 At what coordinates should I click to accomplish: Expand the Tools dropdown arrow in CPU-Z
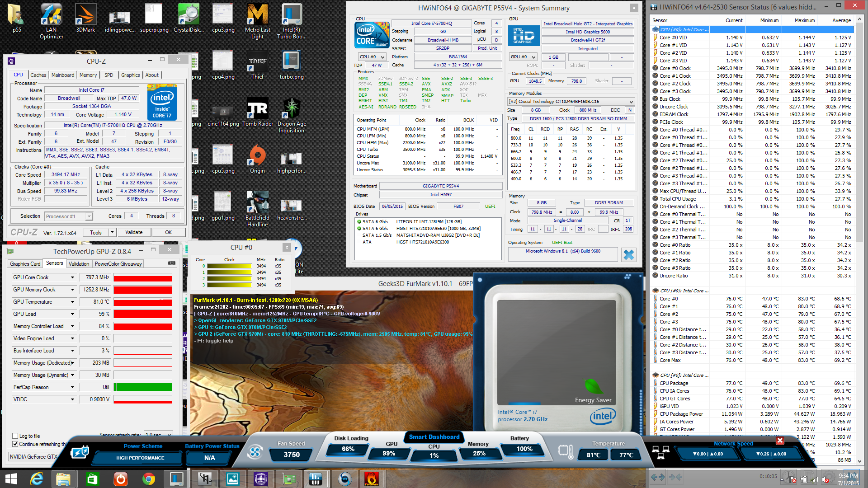(x=112, y=232)
